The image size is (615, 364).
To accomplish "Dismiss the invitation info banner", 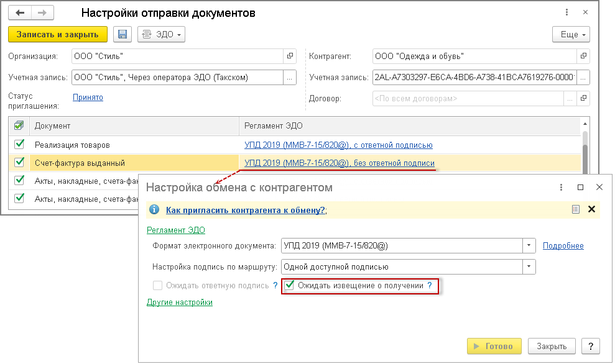I will (x=591, y=210).
